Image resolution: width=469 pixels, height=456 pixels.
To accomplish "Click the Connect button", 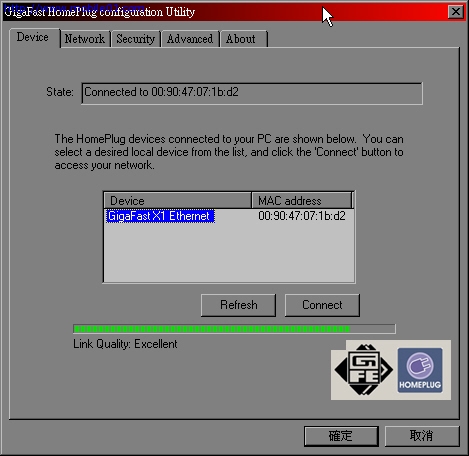I will (x=322, y=305).
